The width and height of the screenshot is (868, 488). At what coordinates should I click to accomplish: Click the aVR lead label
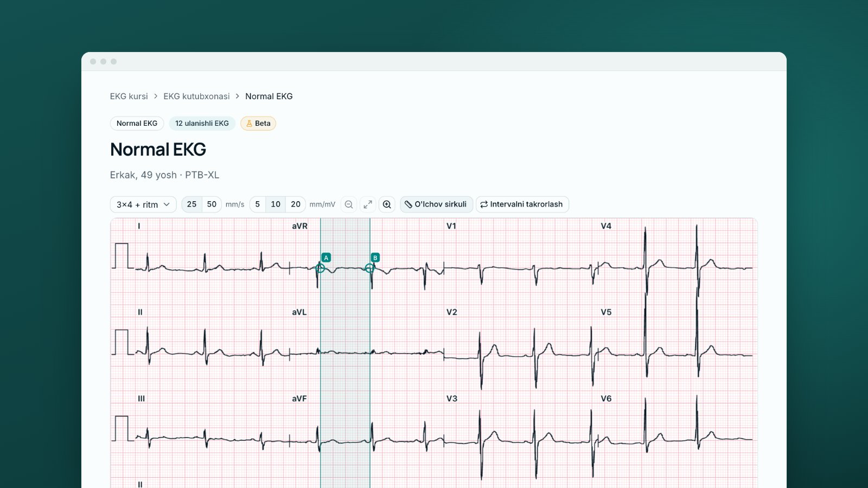(299, 226)
